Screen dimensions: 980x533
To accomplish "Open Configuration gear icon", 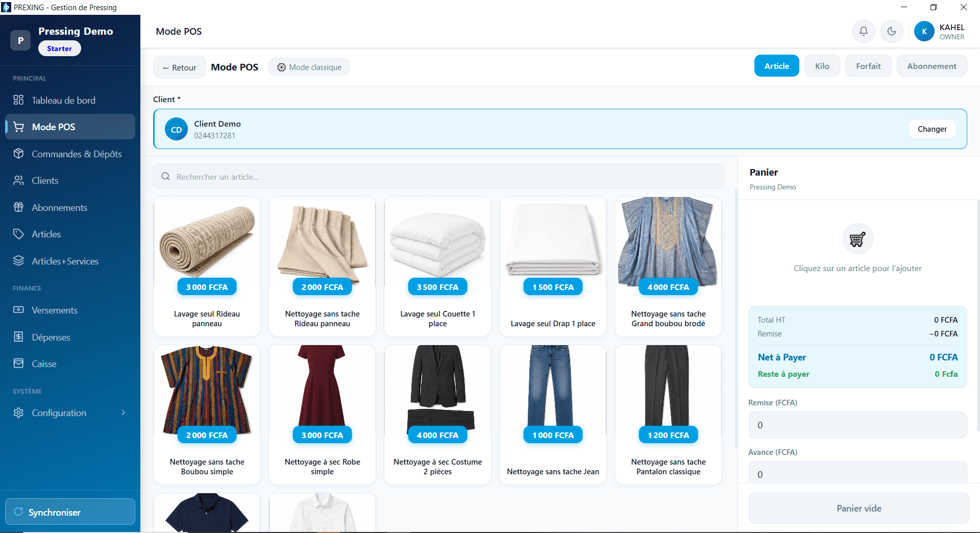I will pyautogui.click(x=18, y=413).
